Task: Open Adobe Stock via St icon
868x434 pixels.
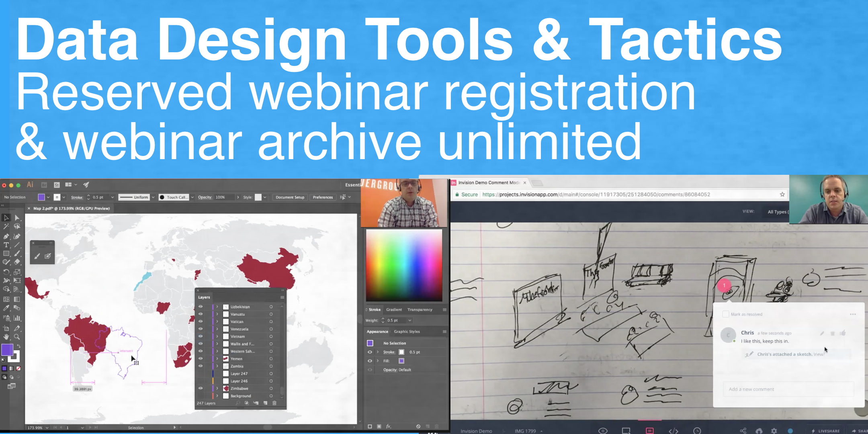Action: click(x=57, y=185)
